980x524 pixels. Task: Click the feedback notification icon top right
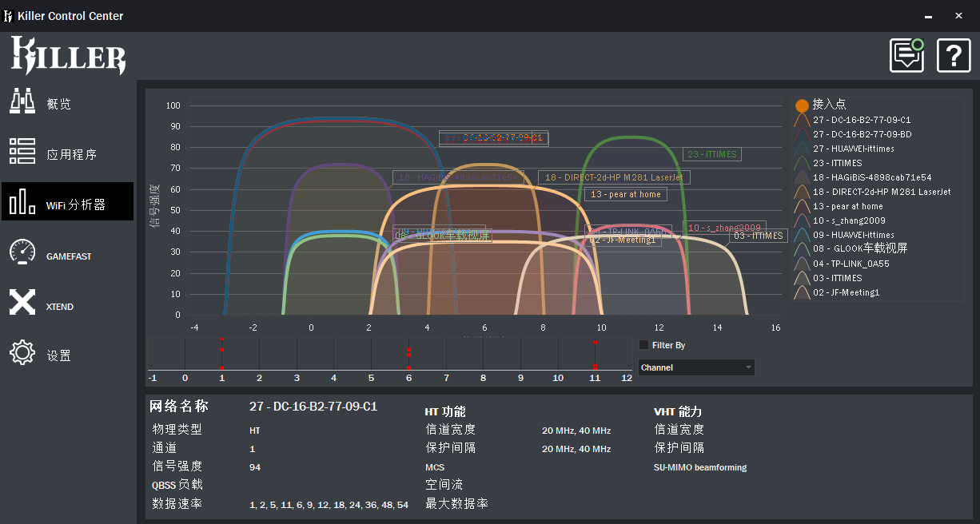click(x=906, y=56)
